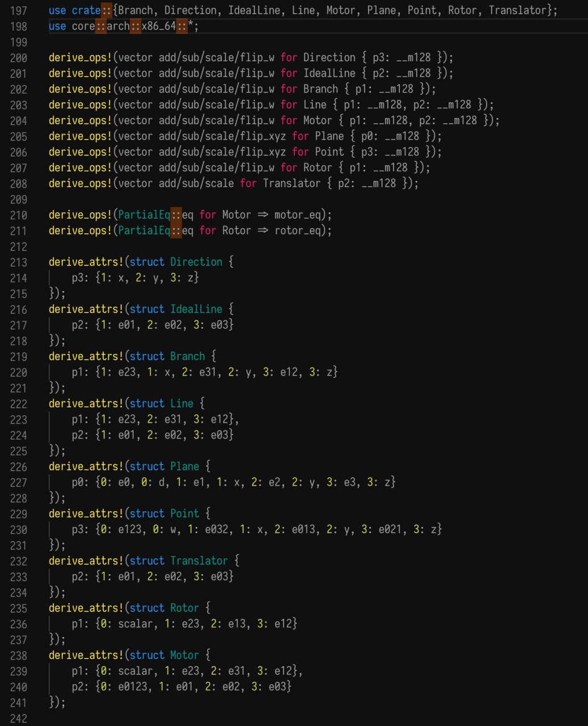
Task: Click 'Translator' struct name on line 232
Action: coord(199,561)
